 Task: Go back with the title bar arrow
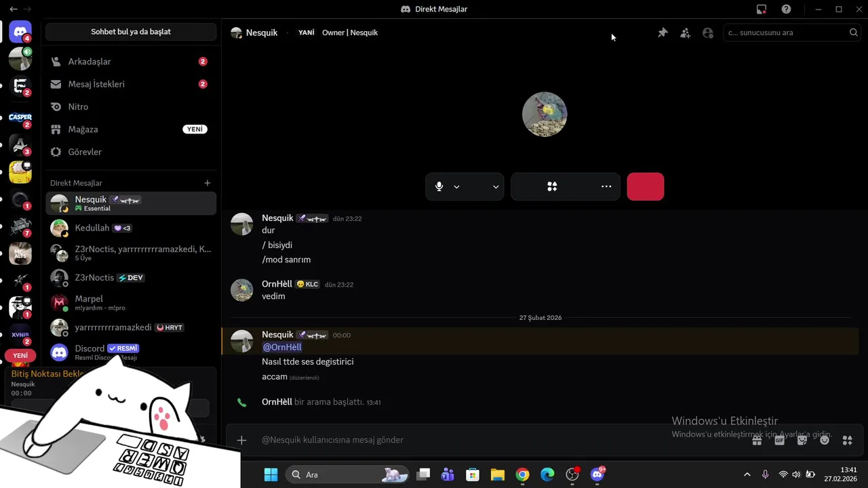14,9
